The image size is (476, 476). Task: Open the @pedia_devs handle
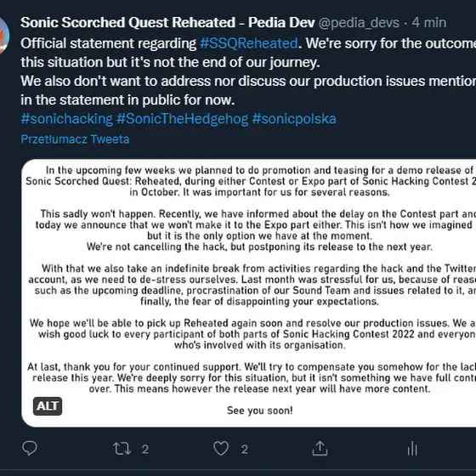click(359, 23)
